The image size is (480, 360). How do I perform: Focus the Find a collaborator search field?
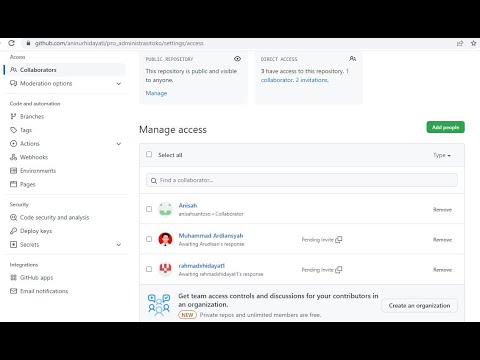coord(302,180)
